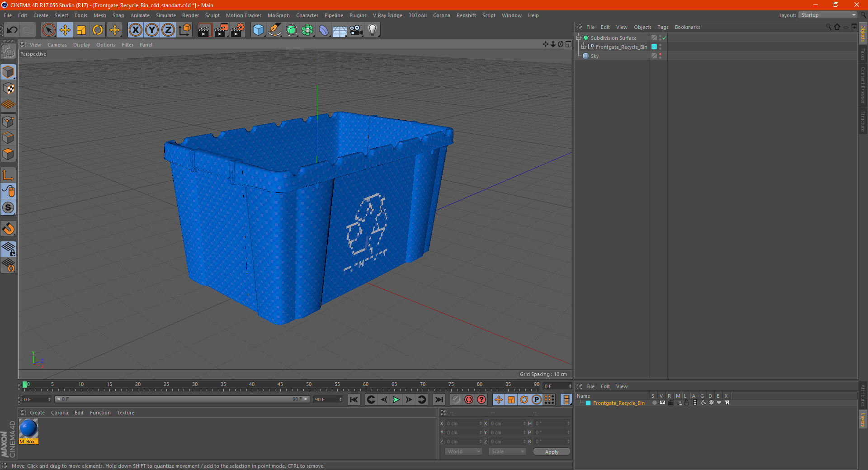This screenshot has width=868, height=470.
Task: Enable Axis mode icon
Action: pyautogui.click(x=8, y=175)
